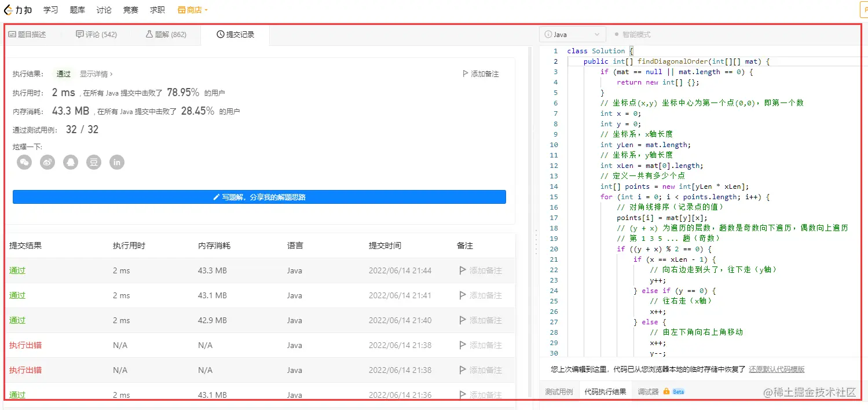The image size is (868, 410).
Task: Click 还原默认代码模版 link
Action: click(777, 369)
